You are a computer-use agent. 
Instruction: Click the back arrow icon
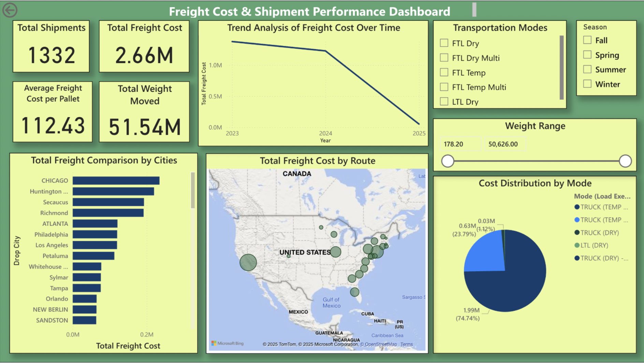tap(10, 10)
